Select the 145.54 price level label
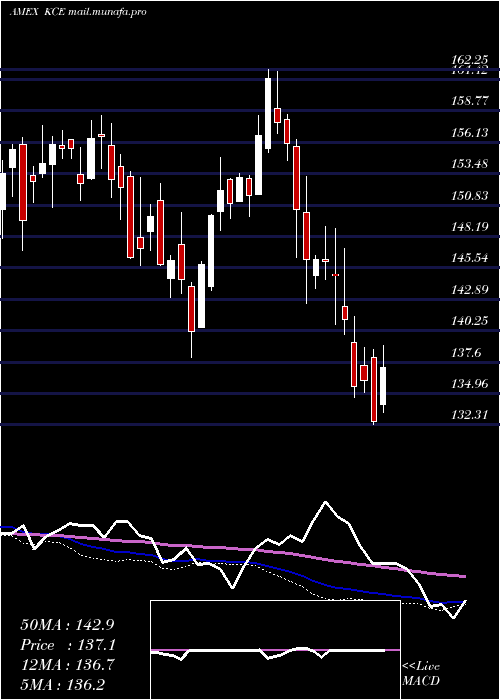Viewport: 500px width, 700px height. pos(470,258)
